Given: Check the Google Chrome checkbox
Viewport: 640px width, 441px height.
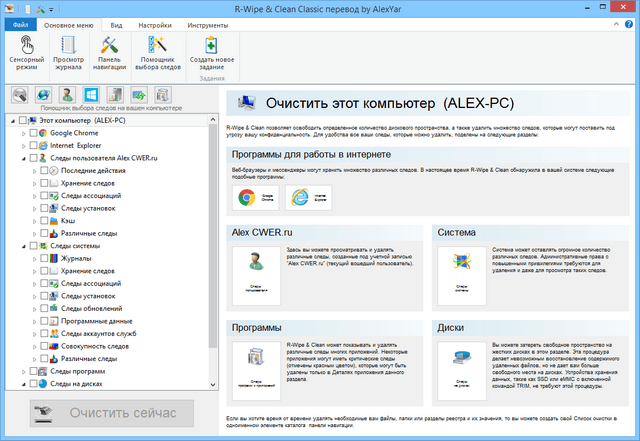Looking at the screenshot, I should [33, 133].
